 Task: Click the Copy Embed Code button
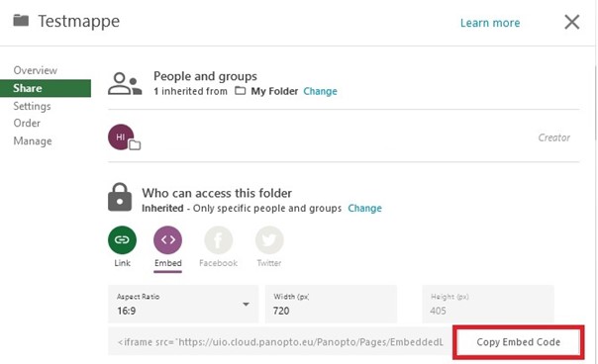[518, 342]
